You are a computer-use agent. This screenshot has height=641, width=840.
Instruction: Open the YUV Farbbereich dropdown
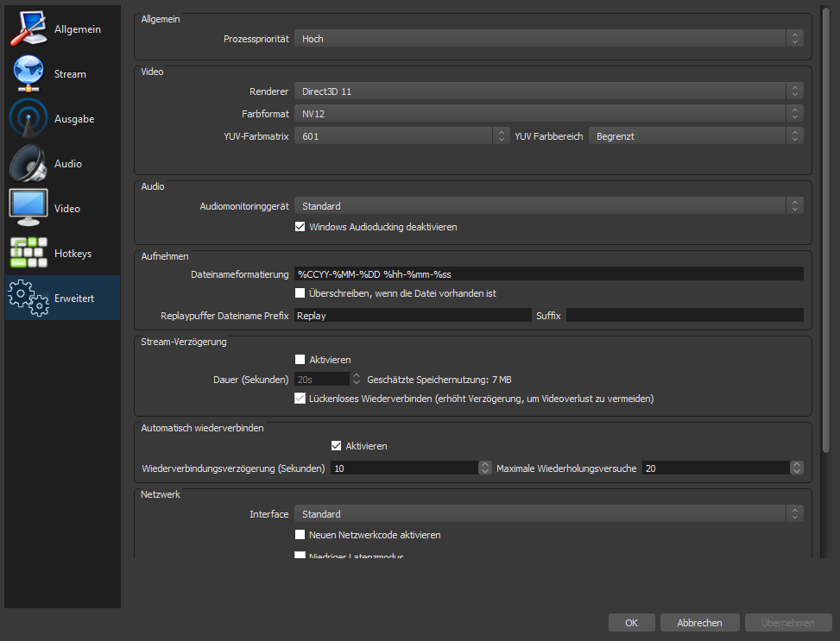(695, 136)
